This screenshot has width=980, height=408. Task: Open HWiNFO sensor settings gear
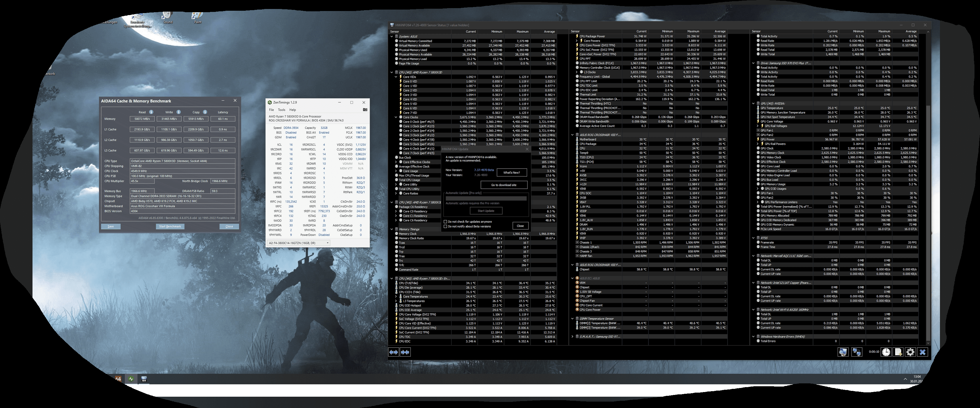coord(910,352)
